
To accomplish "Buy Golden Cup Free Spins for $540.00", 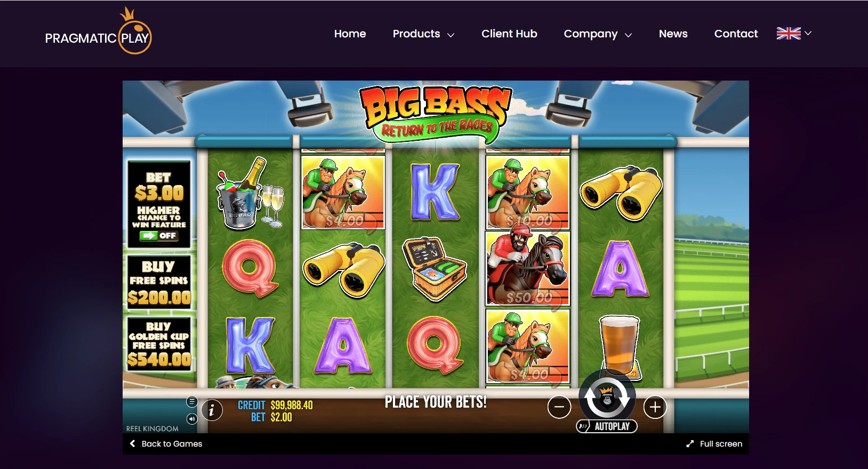I will [x=159, y=343].
